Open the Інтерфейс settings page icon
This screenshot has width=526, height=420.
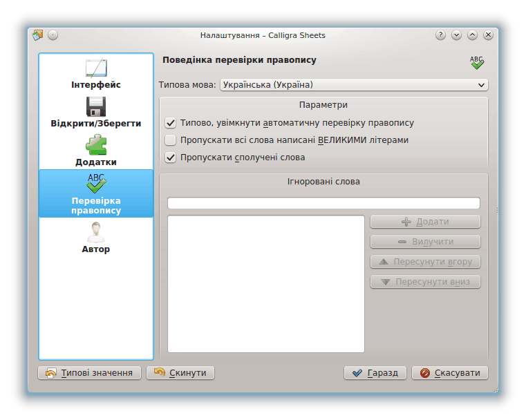(96, 68)
